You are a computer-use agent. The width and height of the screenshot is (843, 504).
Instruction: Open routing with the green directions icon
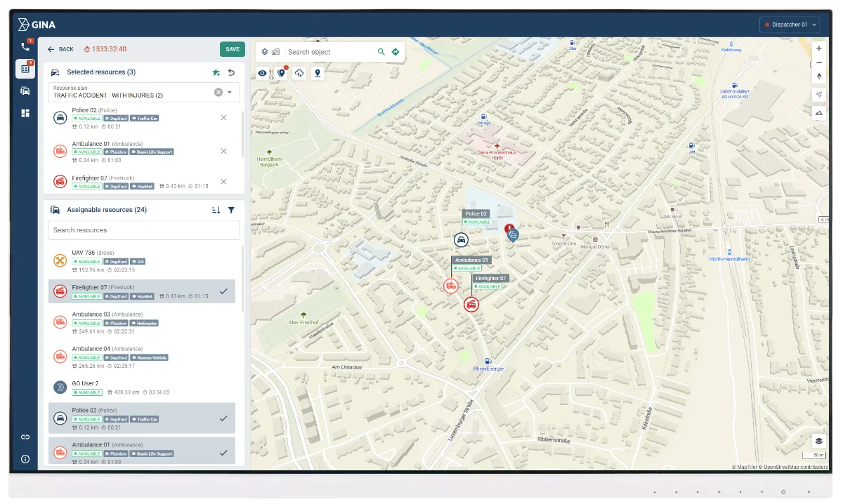396,51
